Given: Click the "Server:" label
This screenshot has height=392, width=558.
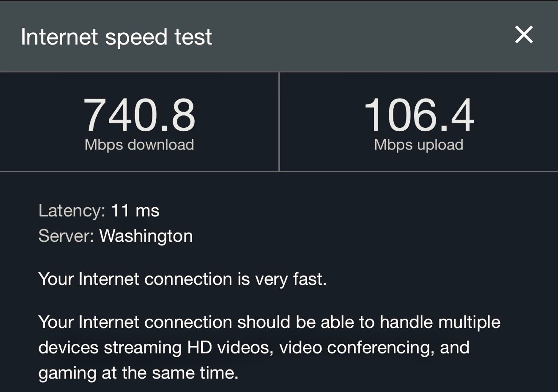Looking at the screenshot, I should point(66,236).
